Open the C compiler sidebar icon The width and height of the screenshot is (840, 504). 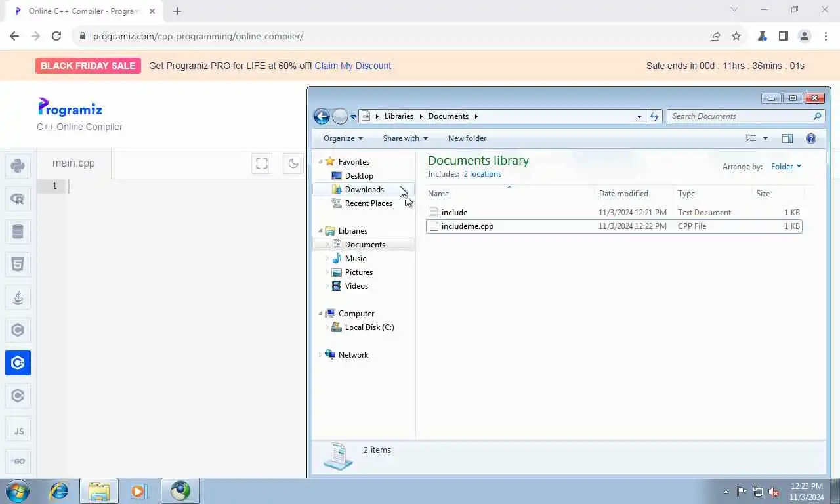pos(18,330)
